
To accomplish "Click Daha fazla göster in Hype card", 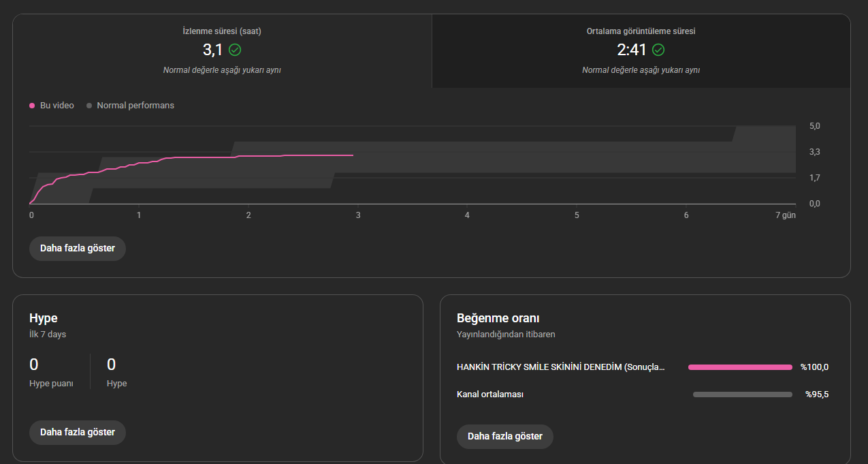I will (78, 432).
